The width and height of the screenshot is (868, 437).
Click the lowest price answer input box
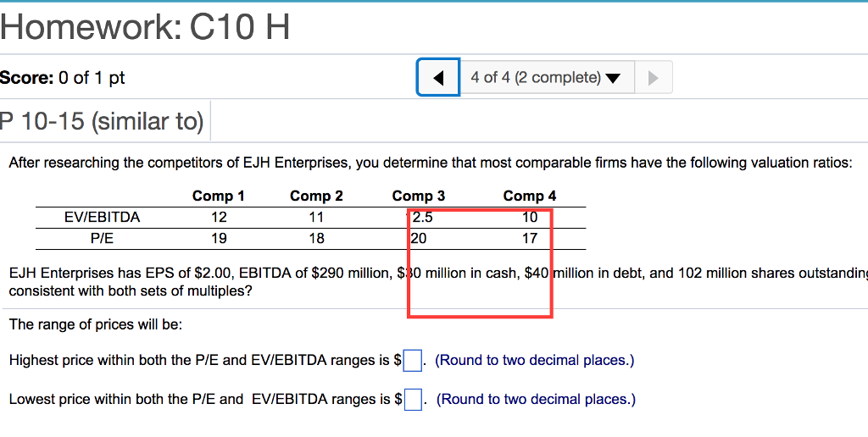(412, 399)
